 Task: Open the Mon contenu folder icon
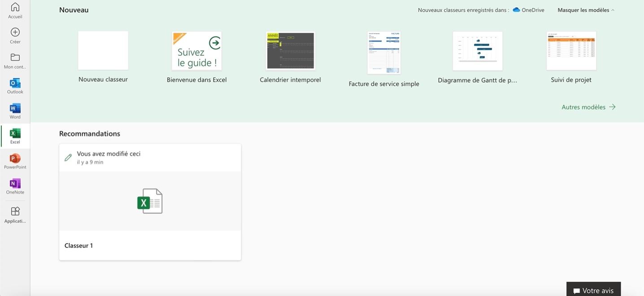click(x=15, y=57)
